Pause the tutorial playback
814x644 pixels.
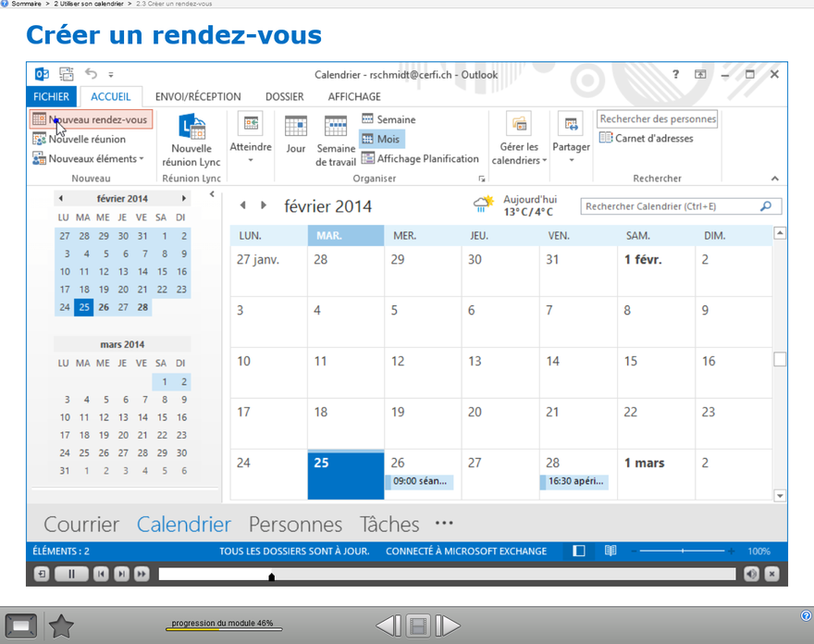coord(71,574)
